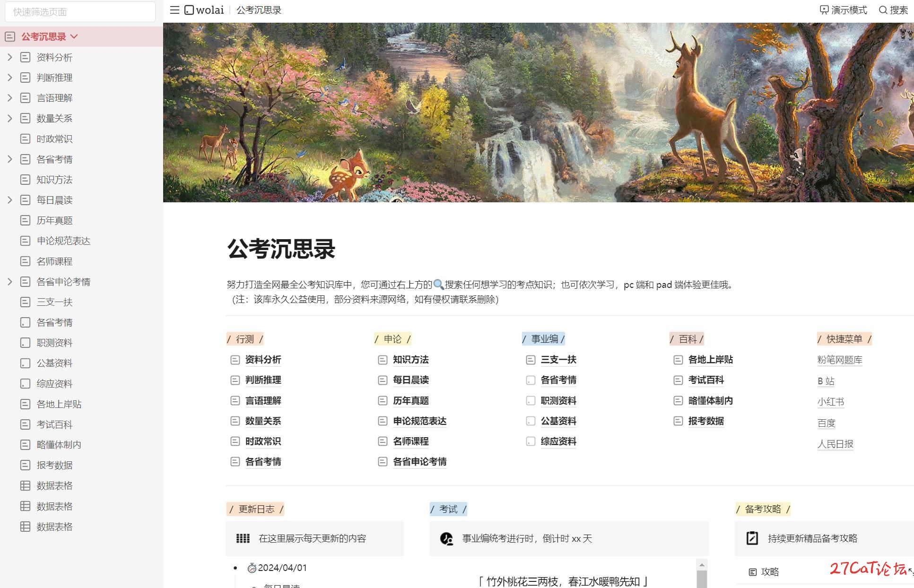Click the search magnifier icon at top right
914x588 pixels.
click(883, 10)
